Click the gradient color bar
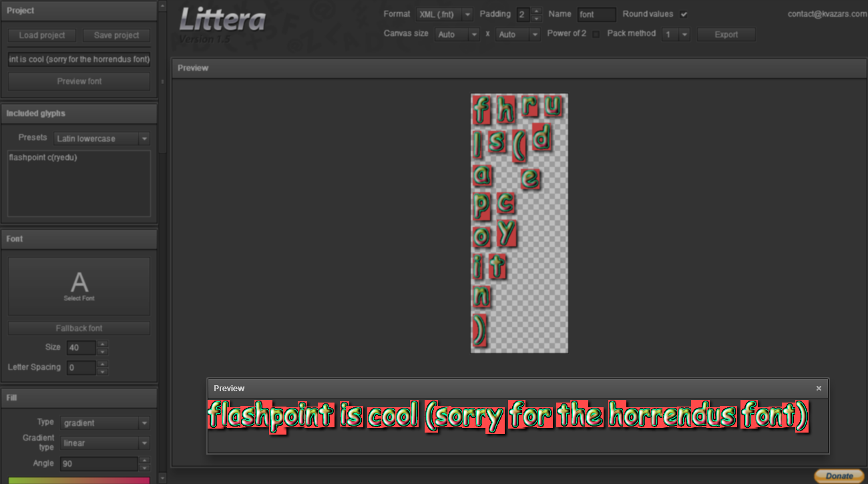The width and height of the screenshot is (868, 484). pos(79,480)
